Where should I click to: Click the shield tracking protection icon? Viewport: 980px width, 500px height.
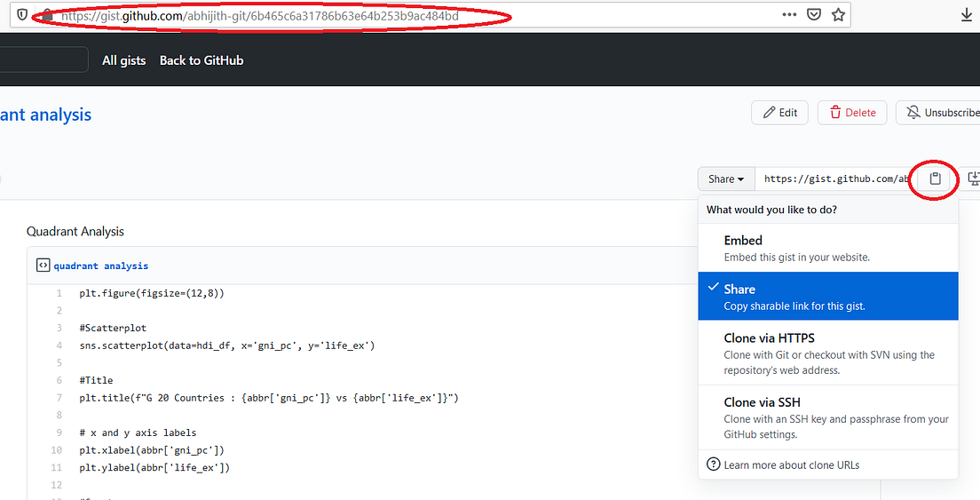22,15
